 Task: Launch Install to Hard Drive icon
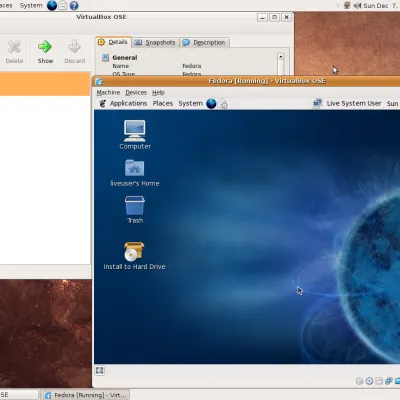pyautogui.click(x=134, y=256)
